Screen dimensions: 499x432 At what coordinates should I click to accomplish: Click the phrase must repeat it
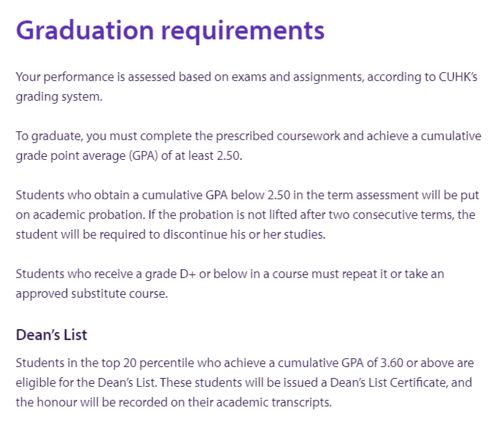tap(364, 274)
